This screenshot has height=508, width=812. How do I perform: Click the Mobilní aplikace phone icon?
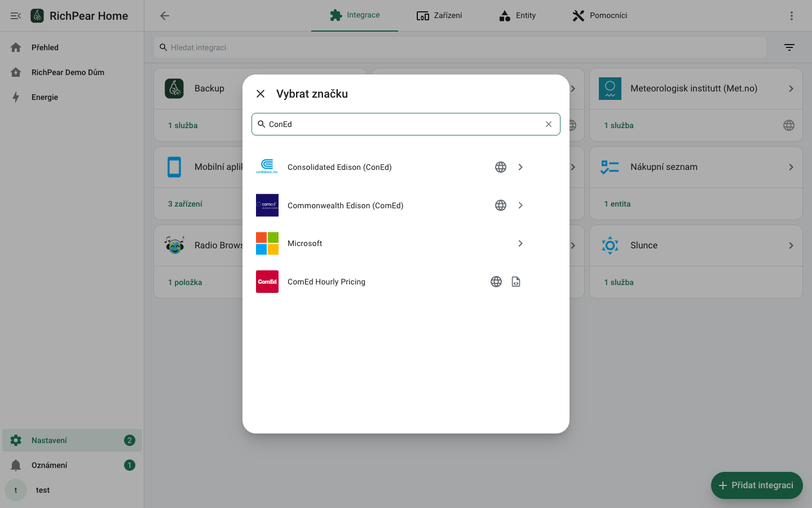pyautogui.click(x=174, y=167)
